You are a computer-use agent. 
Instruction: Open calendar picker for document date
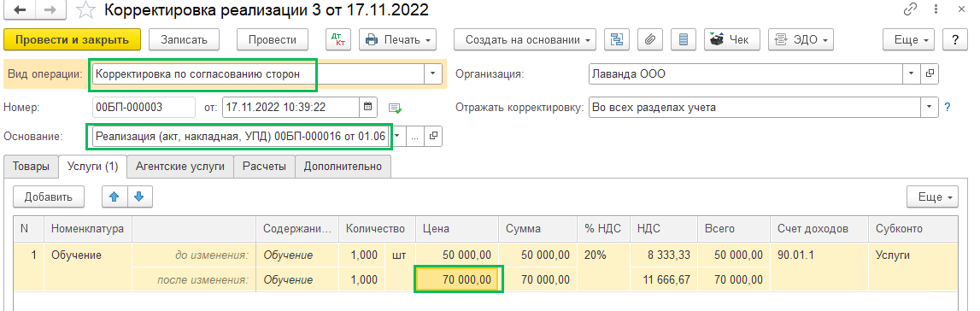(x=368, y=108)
